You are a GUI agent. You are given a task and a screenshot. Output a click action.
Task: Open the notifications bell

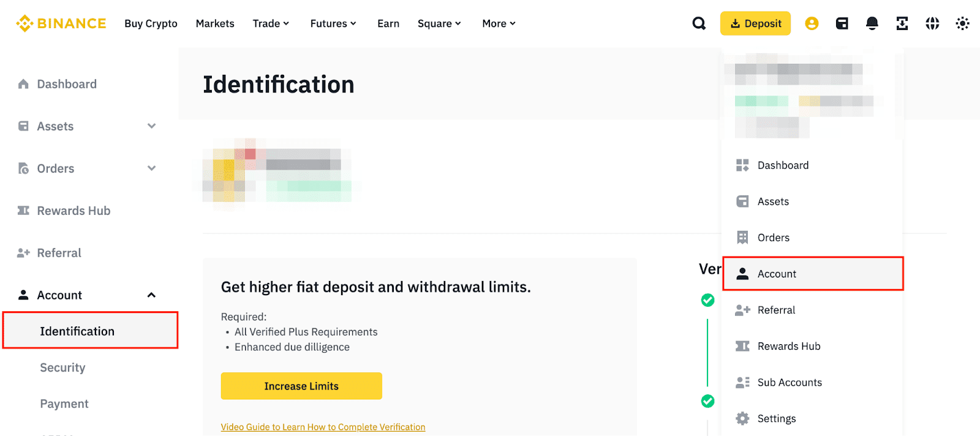click(x=872, y=23)
